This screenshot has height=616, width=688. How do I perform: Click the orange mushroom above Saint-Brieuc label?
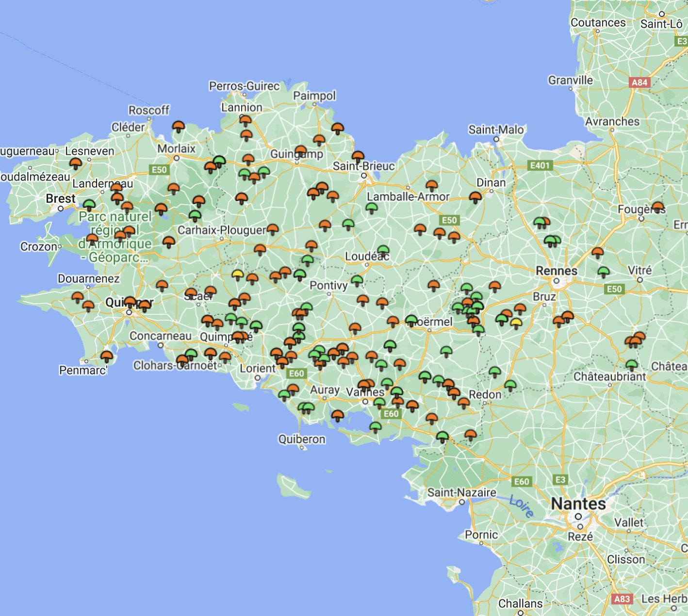358,157
